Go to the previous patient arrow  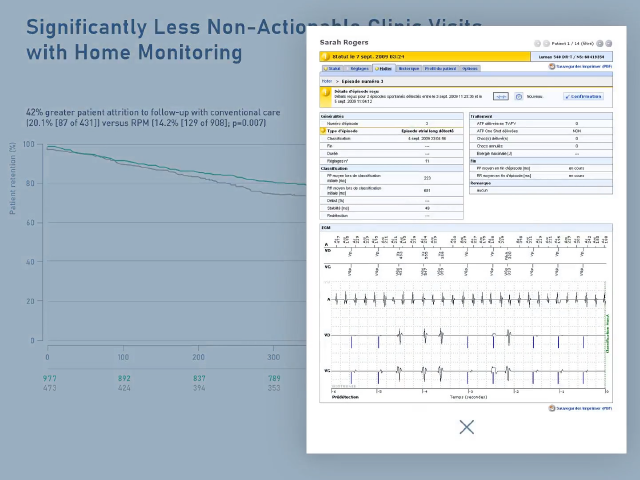546,44
